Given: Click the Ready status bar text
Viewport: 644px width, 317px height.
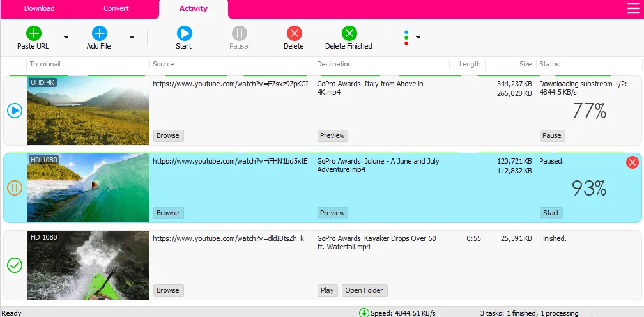Looking at the screenshot, I should [x=11, y=313].
